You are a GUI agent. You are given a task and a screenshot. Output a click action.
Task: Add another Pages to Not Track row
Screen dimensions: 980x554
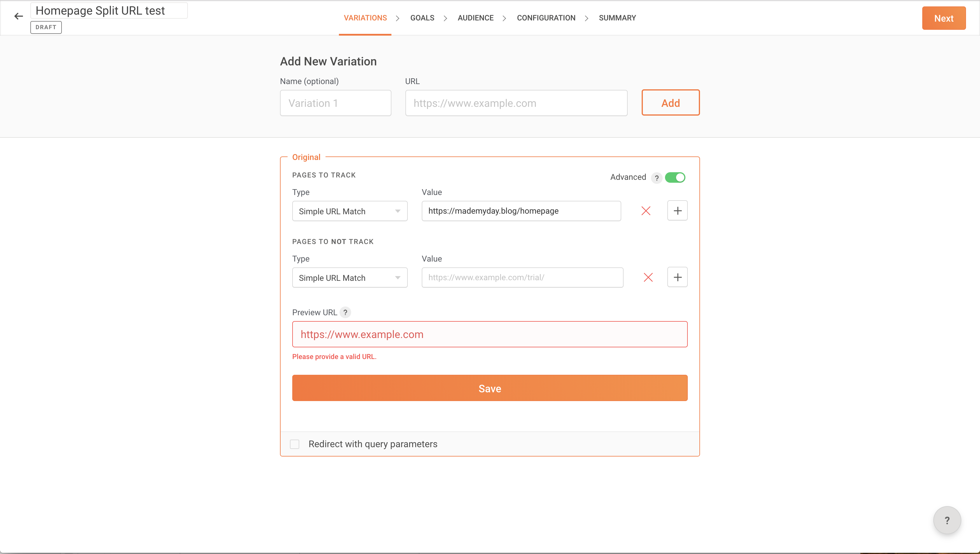pos(677,278)
